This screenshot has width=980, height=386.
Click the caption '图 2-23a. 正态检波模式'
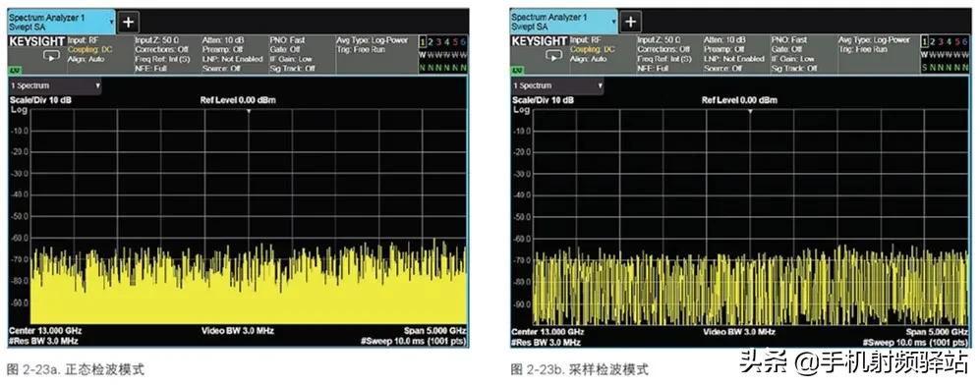(76, 369)
